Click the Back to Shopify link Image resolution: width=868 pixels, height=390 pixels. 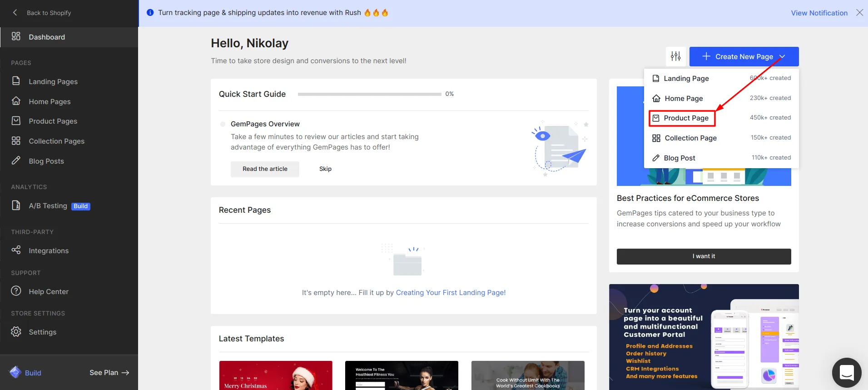click(x=49, y=13)
